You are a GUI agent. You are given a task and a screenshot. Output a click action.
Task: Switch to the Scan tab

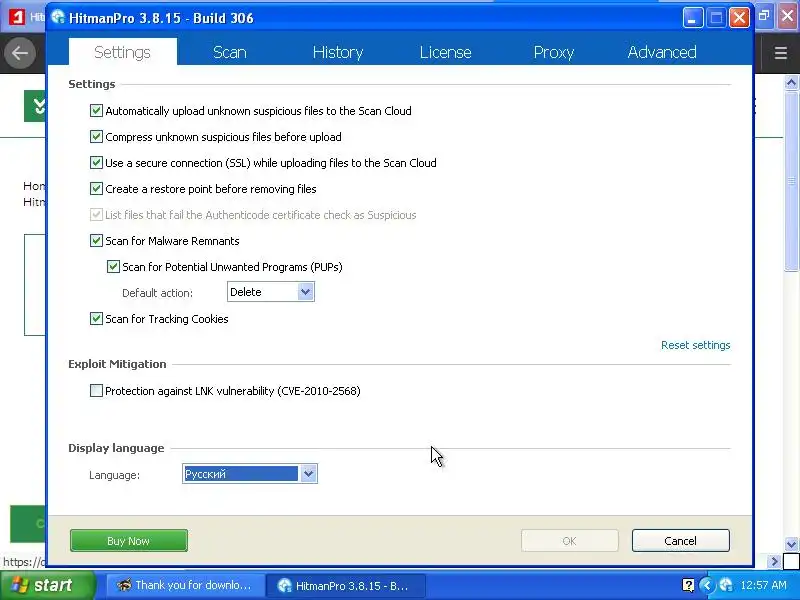[x=230, y=52]
